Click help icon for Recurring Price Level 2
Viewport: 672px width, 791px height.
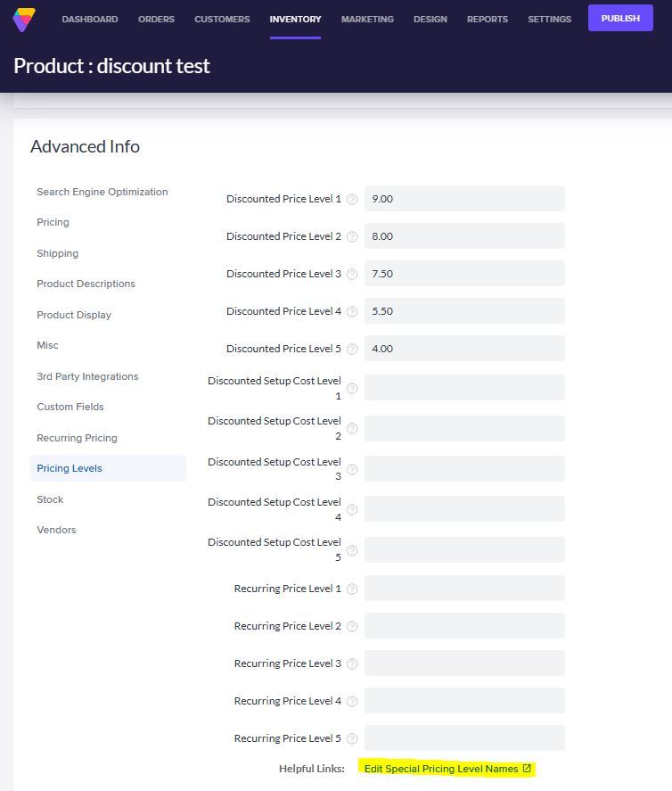click(352, 627)
